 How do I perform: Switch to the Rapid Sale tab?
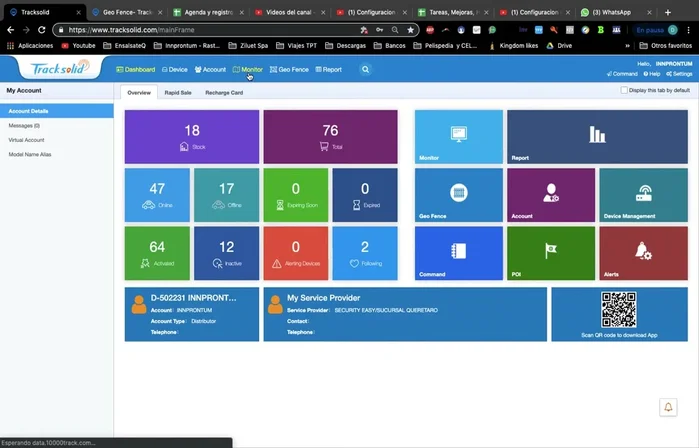tap(178, 92)
